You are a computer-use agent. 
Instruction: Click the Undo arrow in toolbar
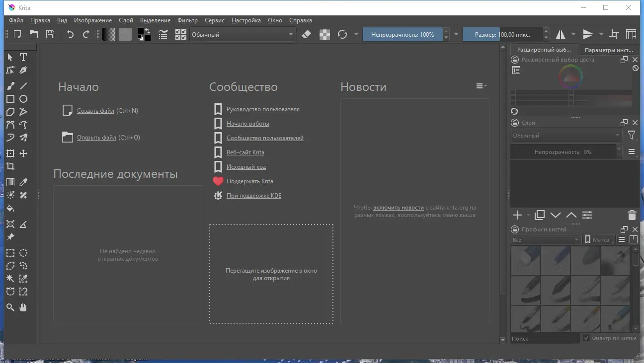pos(70,34)
